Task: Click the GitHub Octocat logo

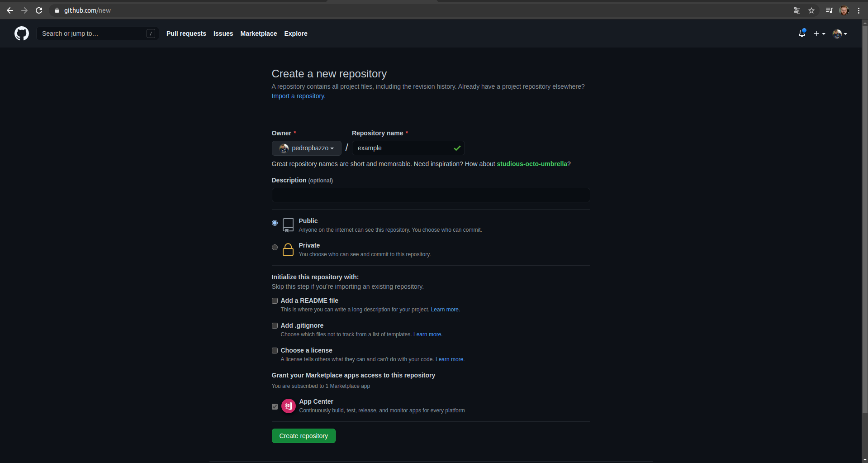Action: (22, 33)
